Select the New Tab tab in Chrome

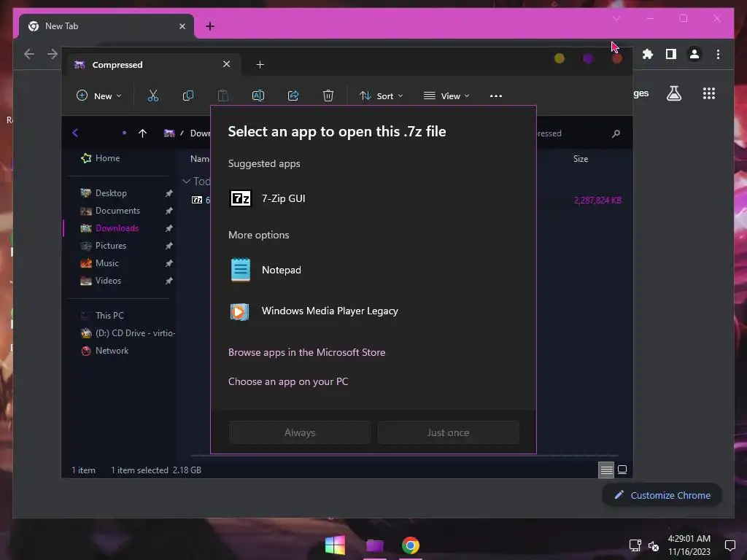coord(107,26)
